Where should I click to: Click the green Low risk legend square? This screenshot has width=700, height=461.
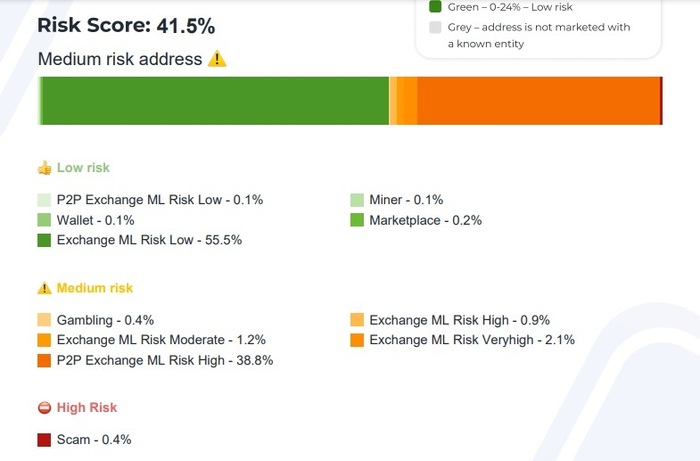pos(435,6)
